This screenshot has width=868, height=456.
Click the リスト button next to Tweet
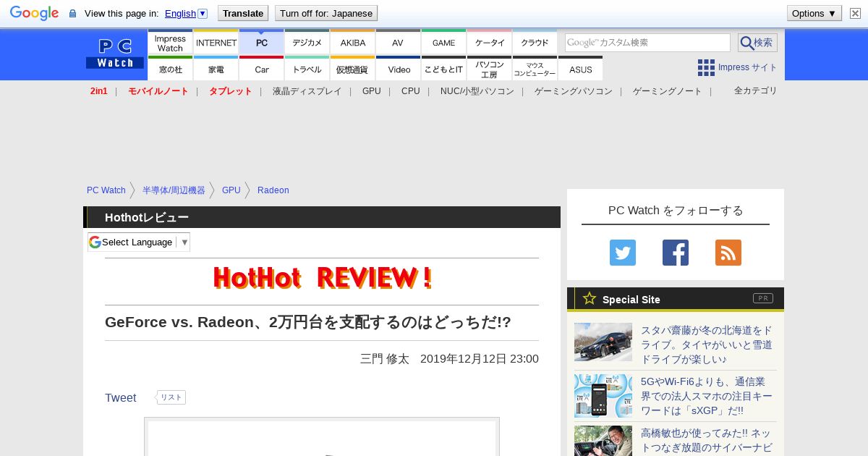click(171, 397)
